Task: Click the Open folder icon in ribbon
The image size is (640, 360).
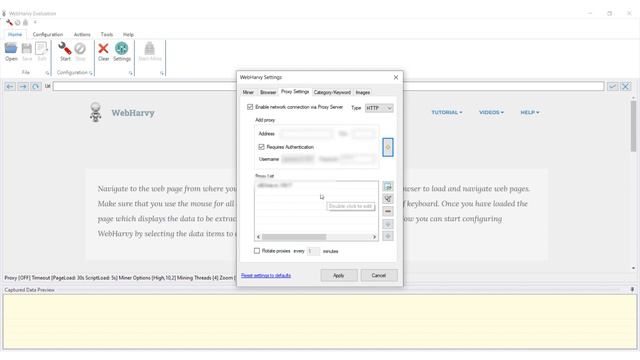Action: [x=11, y=49]
